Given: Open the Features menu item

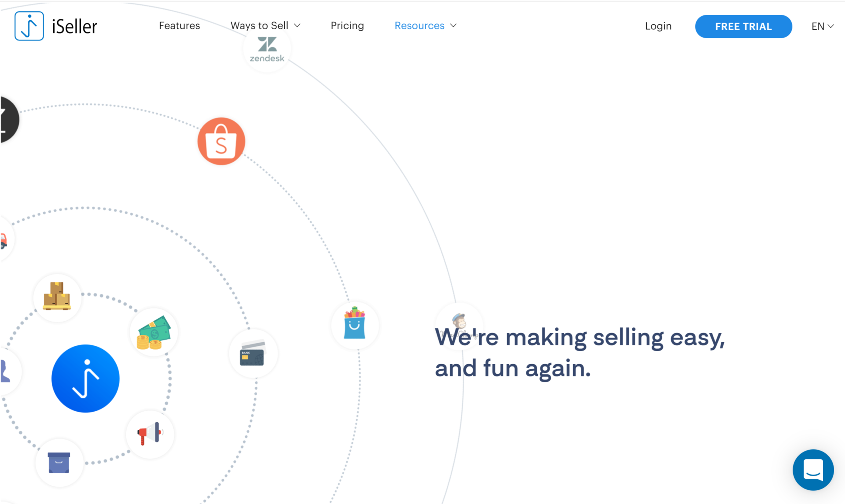Looking at the screenshot, I should click(x=179, y=26).
